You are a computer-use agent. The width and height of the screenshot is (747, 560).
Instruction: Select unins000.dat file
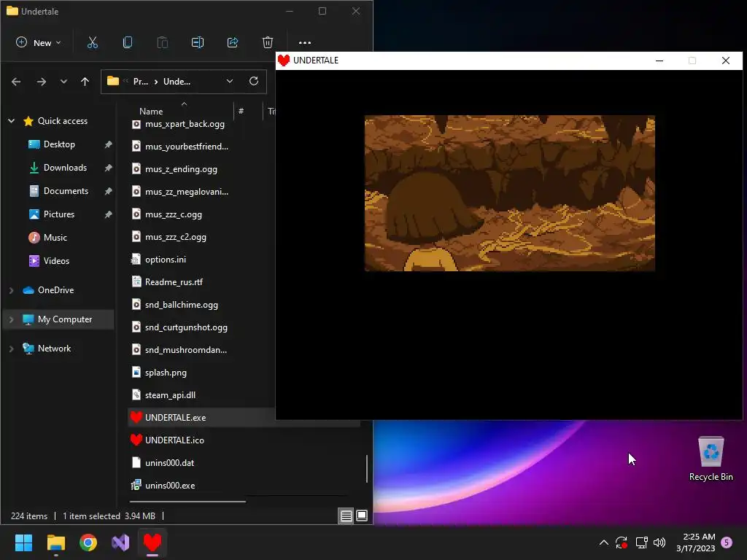[x=169, y=463]
